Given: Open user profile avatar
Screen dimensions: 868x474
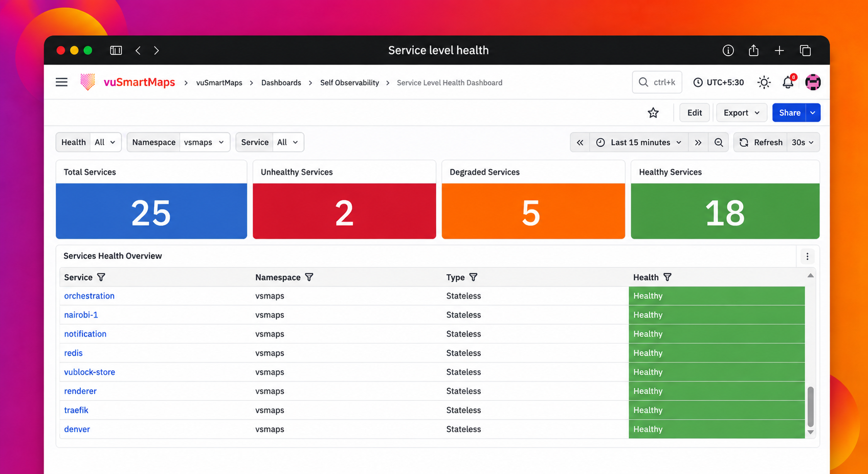Looking at the screenshot, I should coord(813,82).
